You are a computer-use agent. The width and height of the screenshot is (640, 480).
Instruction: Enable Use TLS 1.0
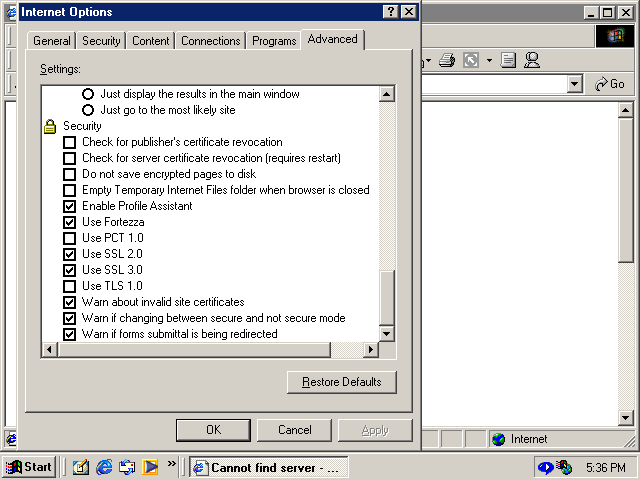[x=69, y=286]
